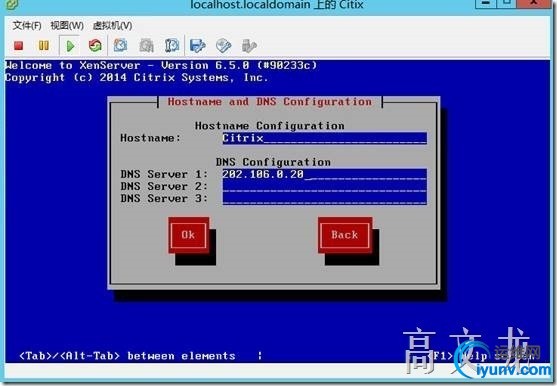557x386 pixels.
Task: Click the 'Hostname:' label
Action: coord(151,138)
